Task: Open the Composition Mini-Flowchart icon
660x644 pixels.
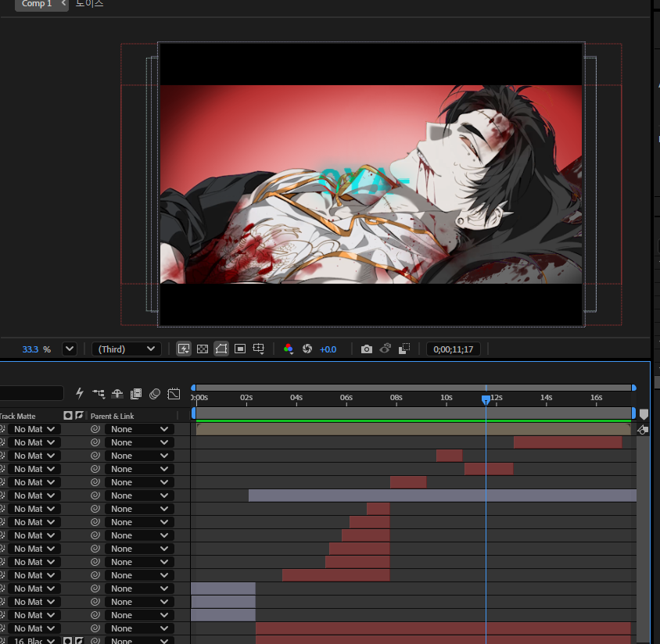Action: 99,394
